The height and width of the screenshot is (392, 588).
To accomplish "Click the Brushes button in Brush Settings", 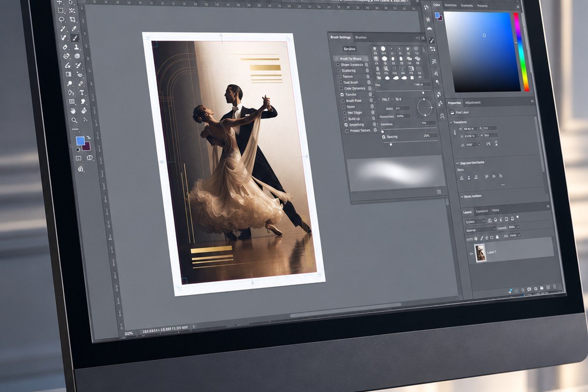I will click(349, 49).
